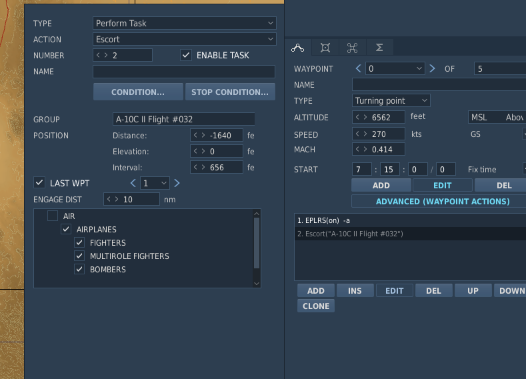Open the WAYPOINT number dropdown
This screenshot has height=379, width=526.
(395, 69)
